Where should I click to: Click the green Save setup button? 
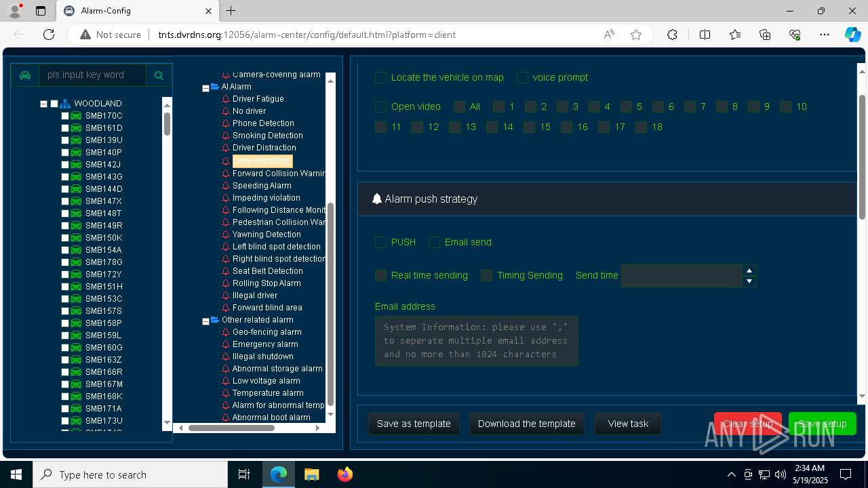coord(823,424)
